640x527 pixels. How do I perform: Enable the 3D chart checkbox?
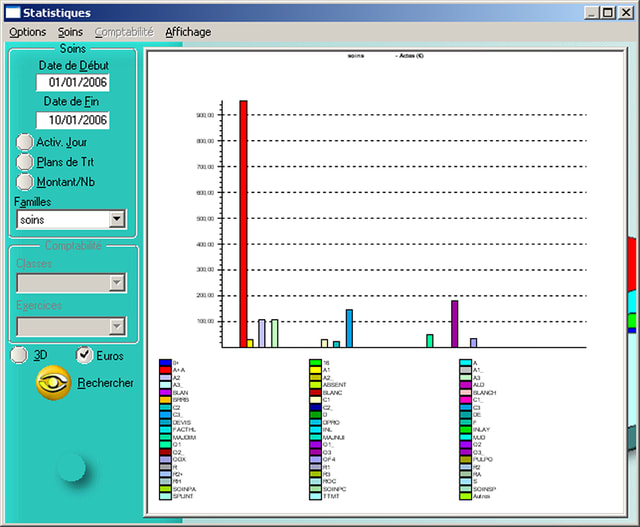pyautogui.click(x=18, y=355)
